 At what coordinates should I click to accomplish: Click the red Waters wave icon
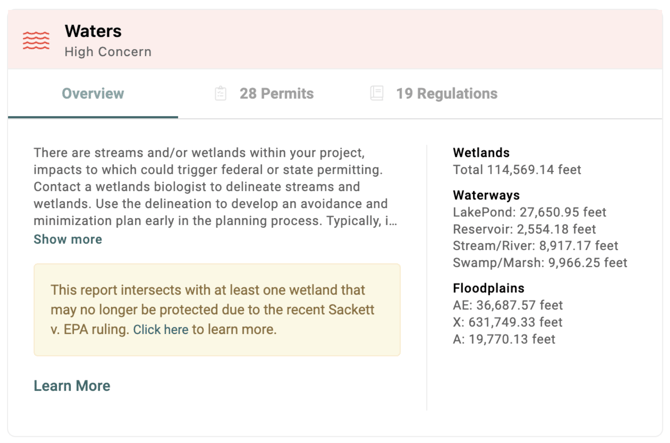[x=36, y=41]
